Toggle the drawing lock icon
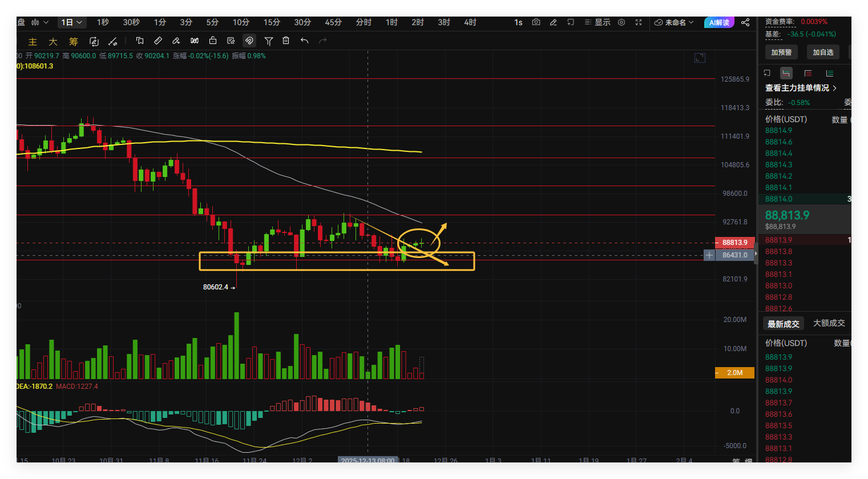The height and width of the screenshot is (479, 868). click(x=213, y=41)
